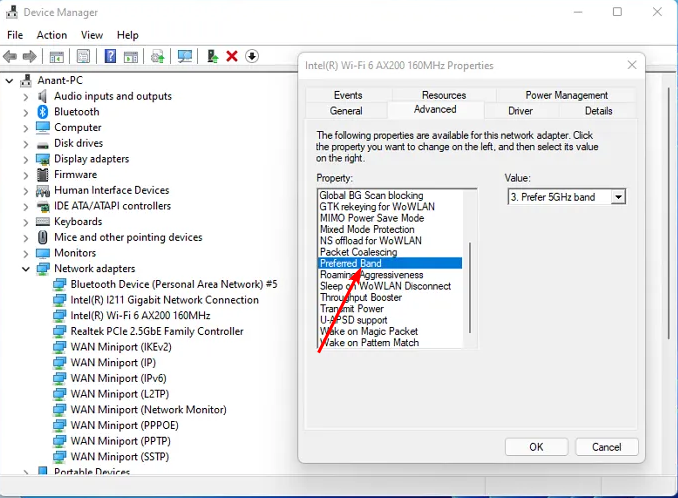Viewport: 678px width, 498px height.
Task: Click the Monitors category icon
Action: click(x=43, y=253)
